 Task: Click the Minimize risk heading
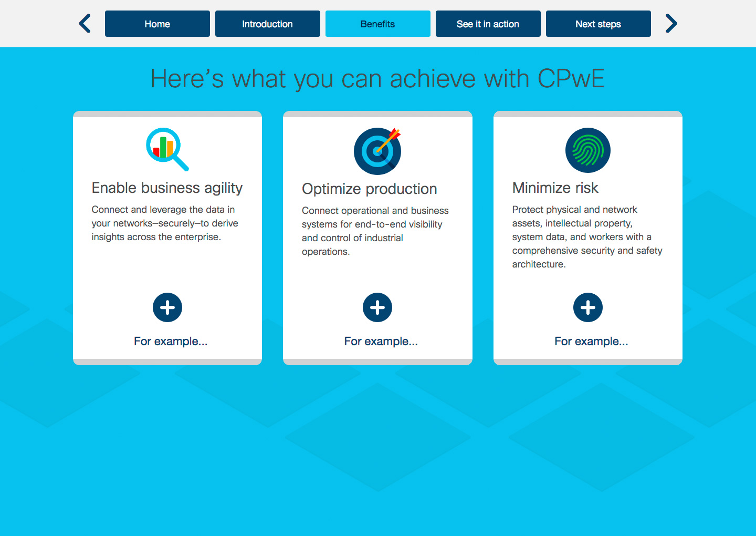555,188
